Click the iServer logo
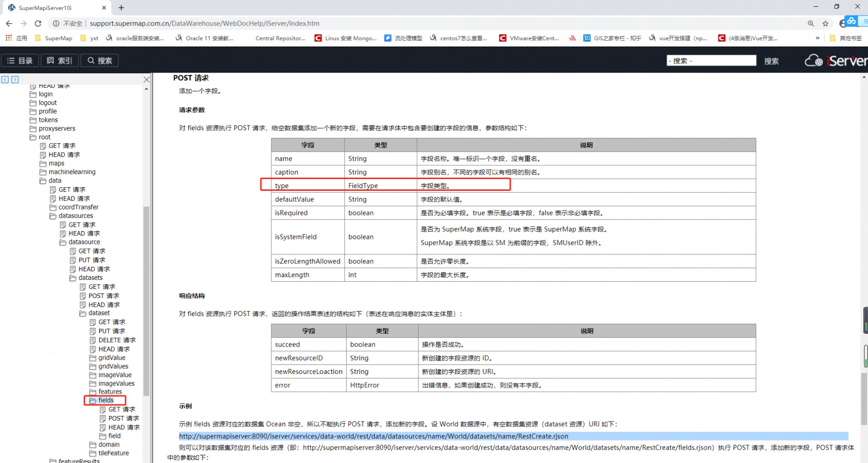Screen dimensions: 868x463 (836, 60)
